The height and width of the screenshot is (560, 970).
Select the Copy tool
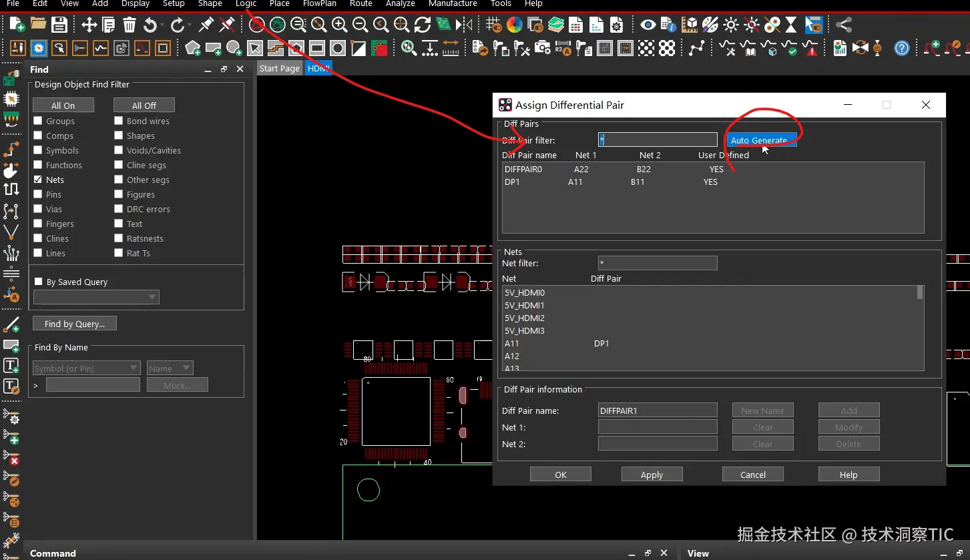pos(108,25)
